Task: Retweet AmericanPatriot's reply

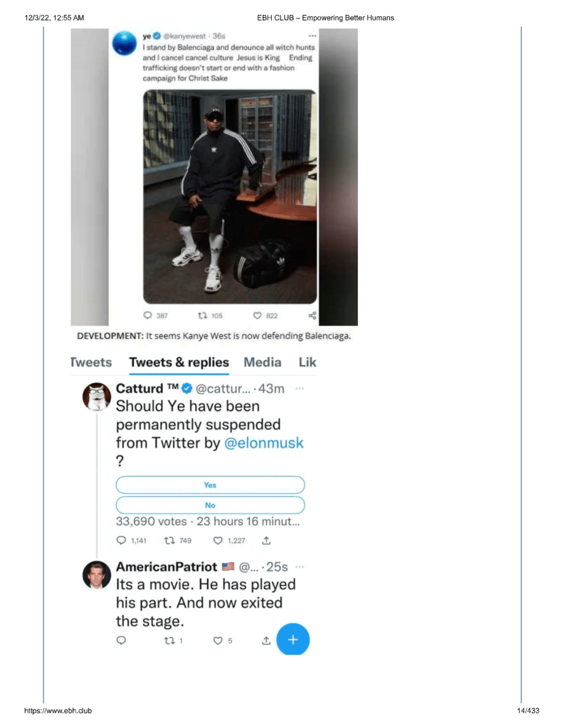Action: (x=167, y=640)
